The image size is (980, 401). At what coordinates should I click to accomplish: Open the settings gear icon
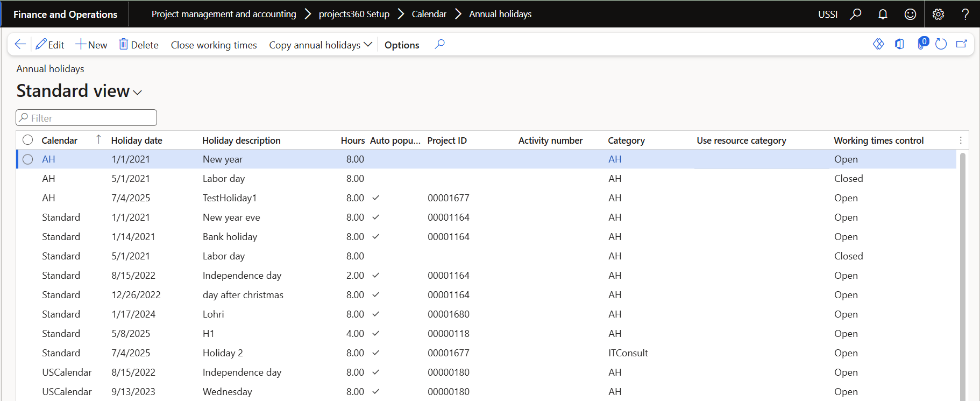pos(938,15)
